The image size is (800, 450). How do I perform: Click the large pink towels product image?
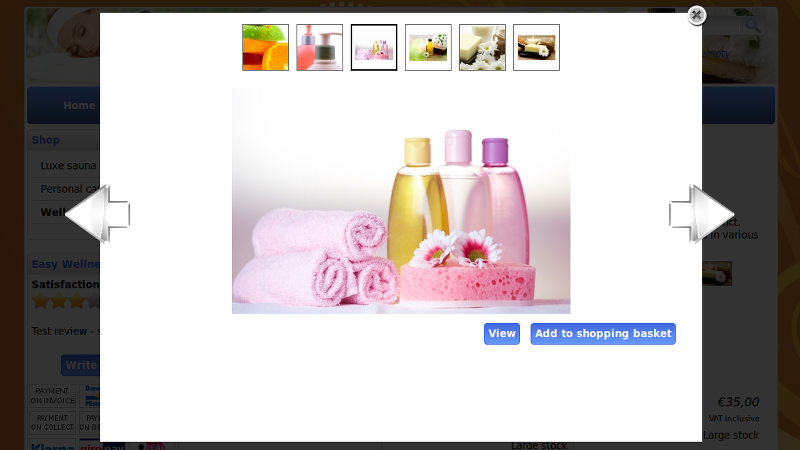(401, 201)
